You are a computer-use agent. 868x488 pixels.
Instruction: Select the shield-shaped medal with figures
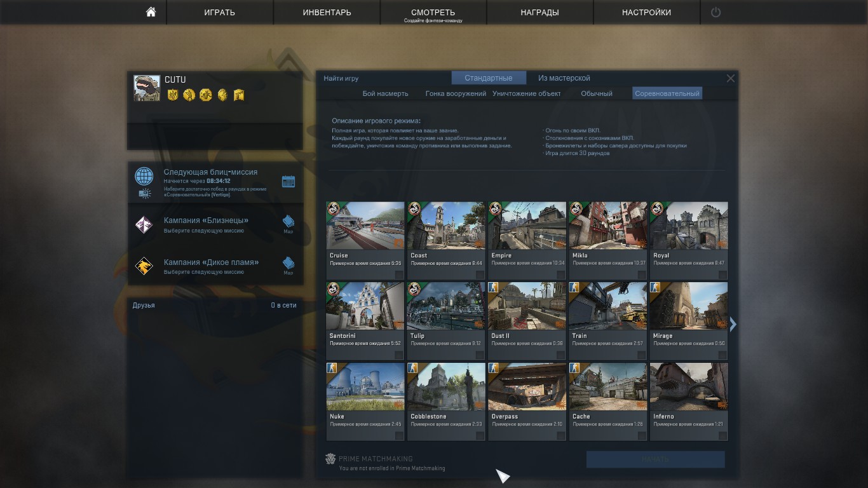click(172, 95)
